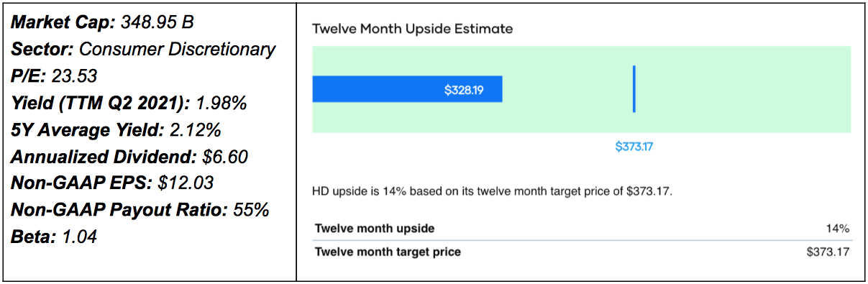
Task: Click the Market Cap 348.95 B line
Action: 103,22
